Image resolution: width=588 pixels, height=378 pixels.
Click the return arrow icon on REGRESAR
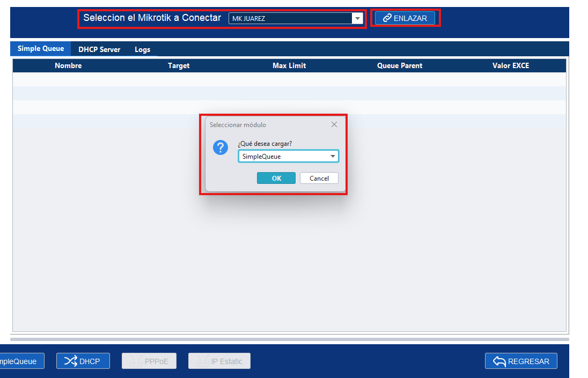pyautogui.click(x=499, y=361)
